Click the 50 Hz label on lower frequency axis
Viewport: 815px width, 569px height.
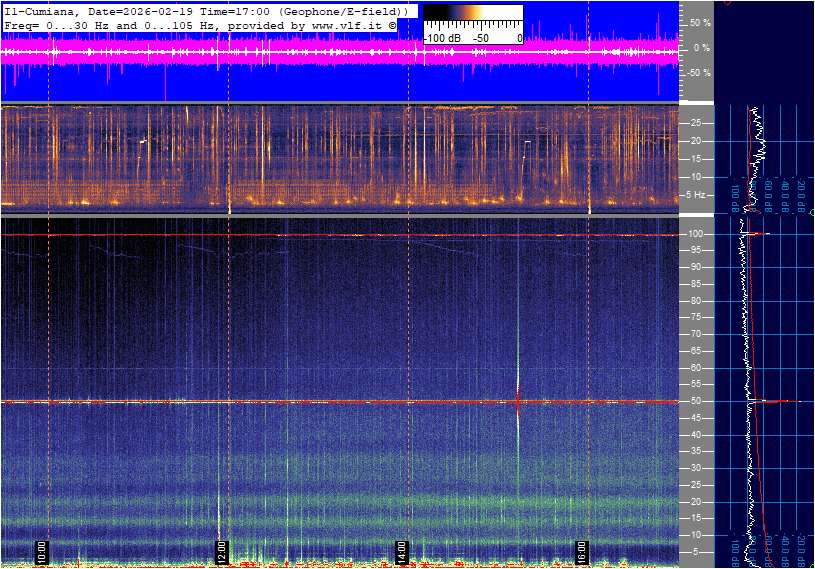[x=696, y=401]
